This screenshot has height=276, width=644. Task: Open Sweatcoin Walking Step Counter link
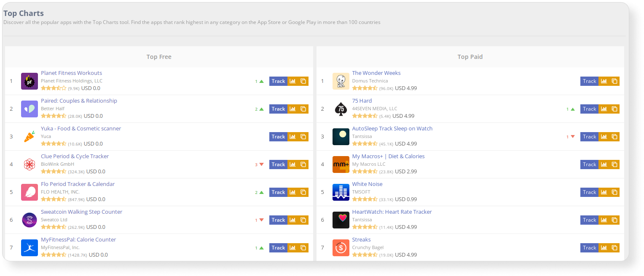pos(81,212)
